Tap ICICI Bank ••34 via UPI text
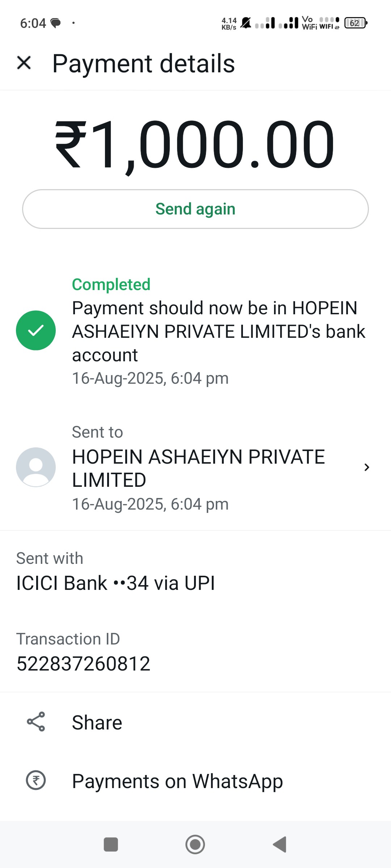Screen dimensions: 391x868 point(115,583)
